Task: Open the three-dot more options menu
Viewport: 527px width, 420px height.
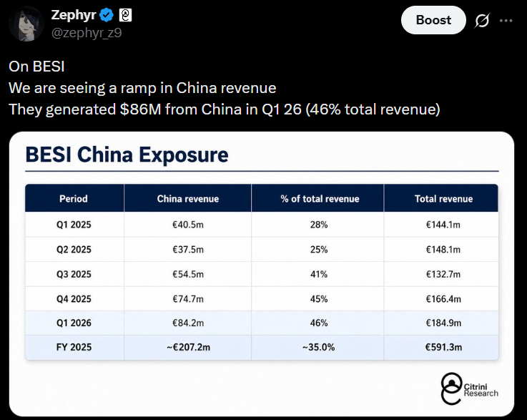Action: pos(506,21)
